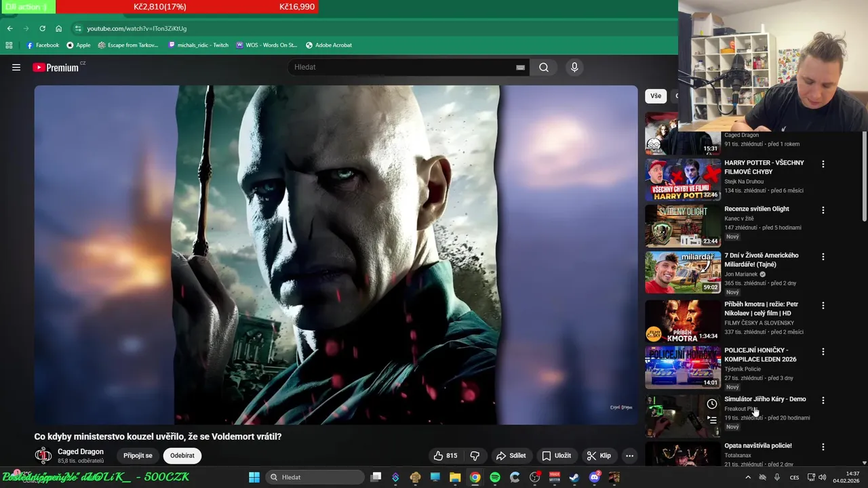This screenshot has width=868, height=488.
Task: Open the Facebook bookmark
Action: point(43,45)
